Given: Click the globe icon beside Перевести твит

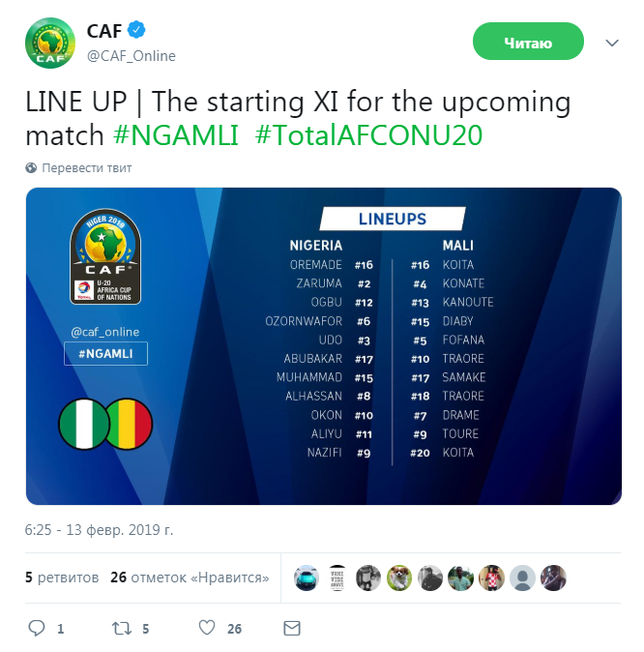Looking at the screenshot, I should point(31,167).
